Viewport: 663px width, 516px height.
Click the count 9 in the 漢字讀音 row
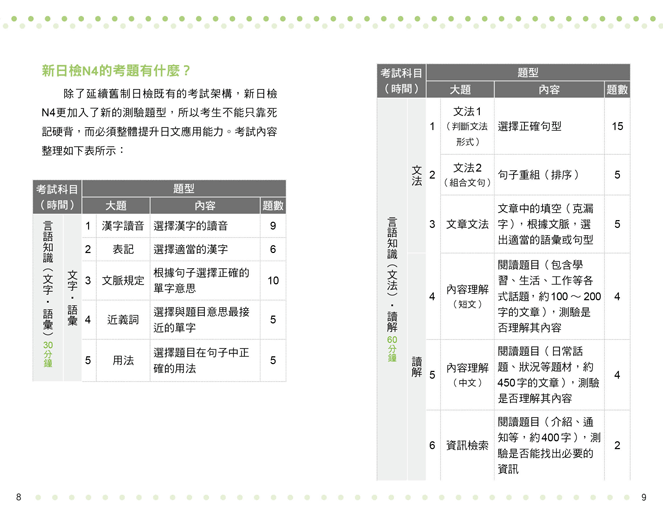point(273,226)
